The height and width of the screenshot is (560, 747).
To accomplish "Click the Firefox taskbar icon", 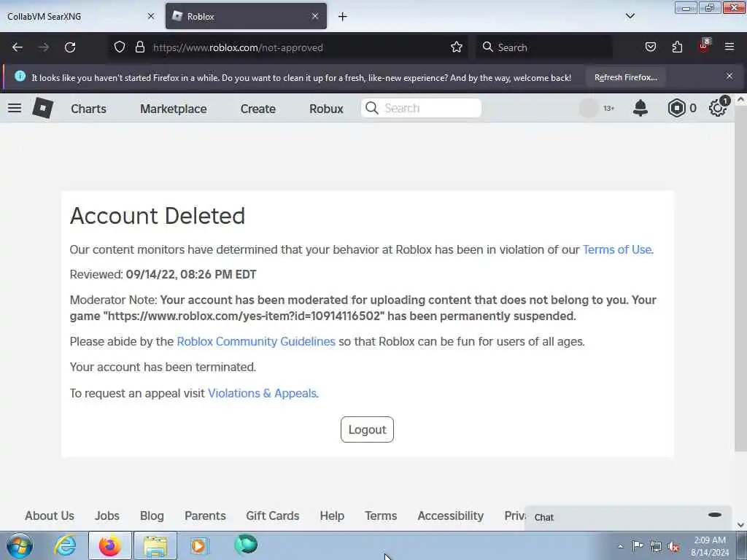I will point(109,545).
